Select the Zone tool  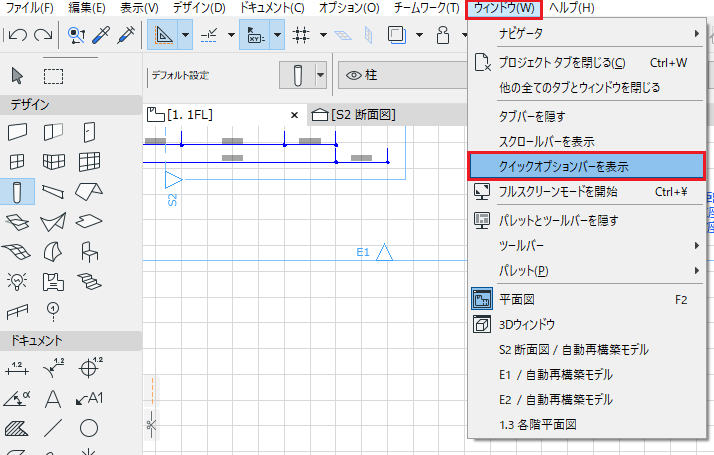[x=53, y=281]
